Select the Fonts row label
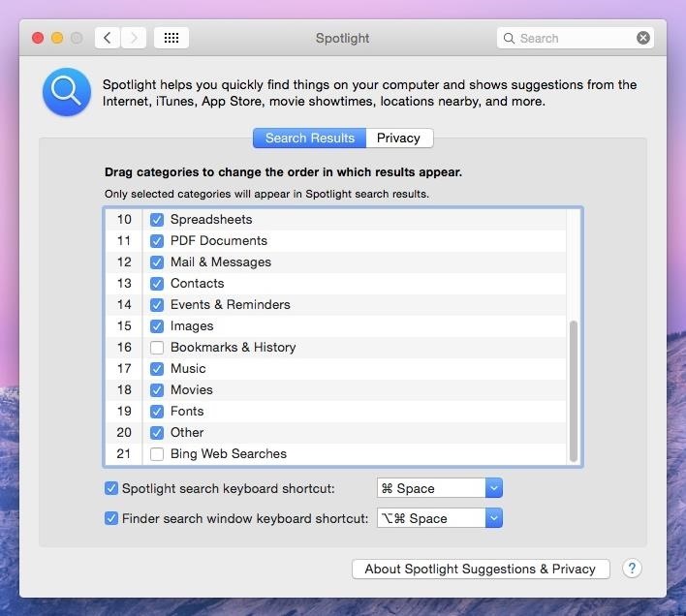Viewport: 686px width, 616px height. pos(187,412)
